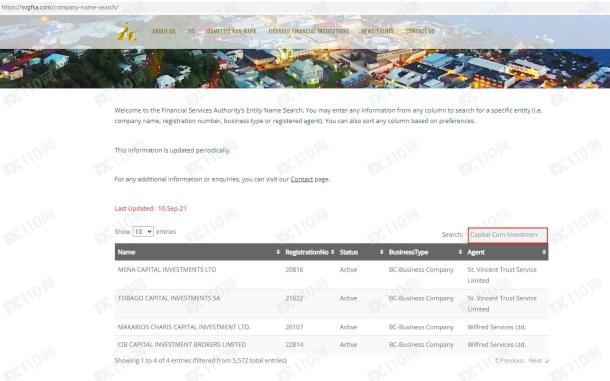Click the Agent column header label
Viewport: 610px width, 381px height.
(x=476, y=252)
